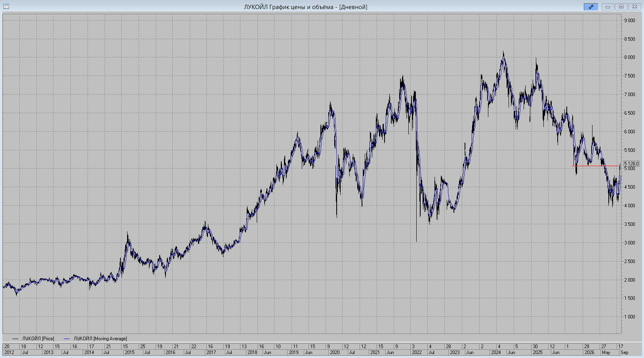644x358 pixels.
Task: Click the day label 3 above 2022
Action: [x=413, y=347]
